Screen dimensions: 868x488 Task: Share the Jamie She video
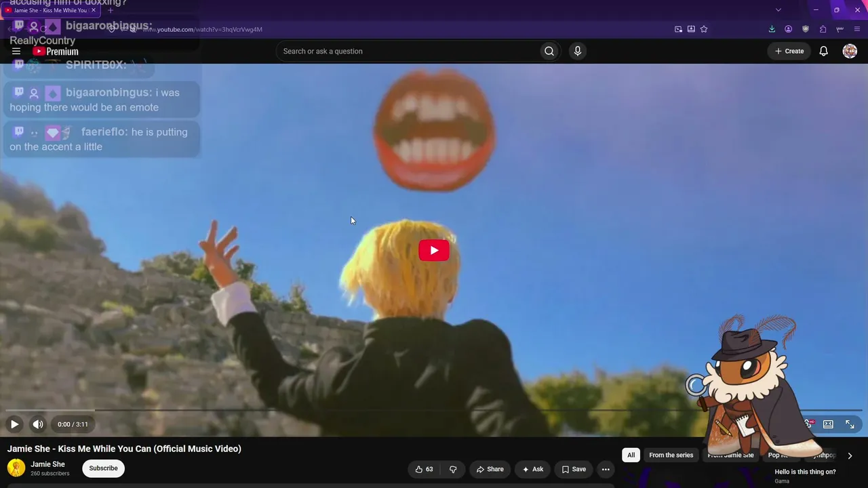[x=490, y=469]
